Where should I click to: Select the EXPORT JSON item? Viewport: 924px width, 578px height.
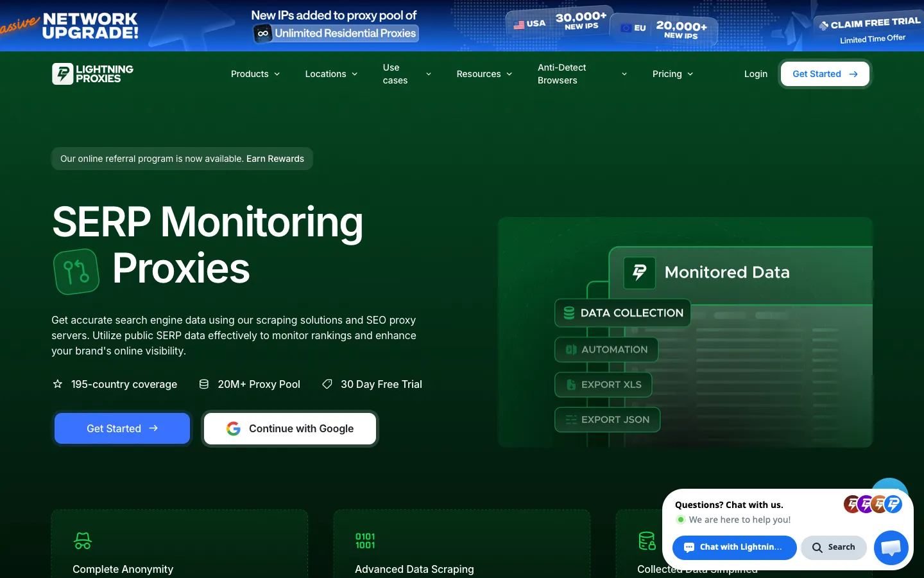tap(607, 419)
